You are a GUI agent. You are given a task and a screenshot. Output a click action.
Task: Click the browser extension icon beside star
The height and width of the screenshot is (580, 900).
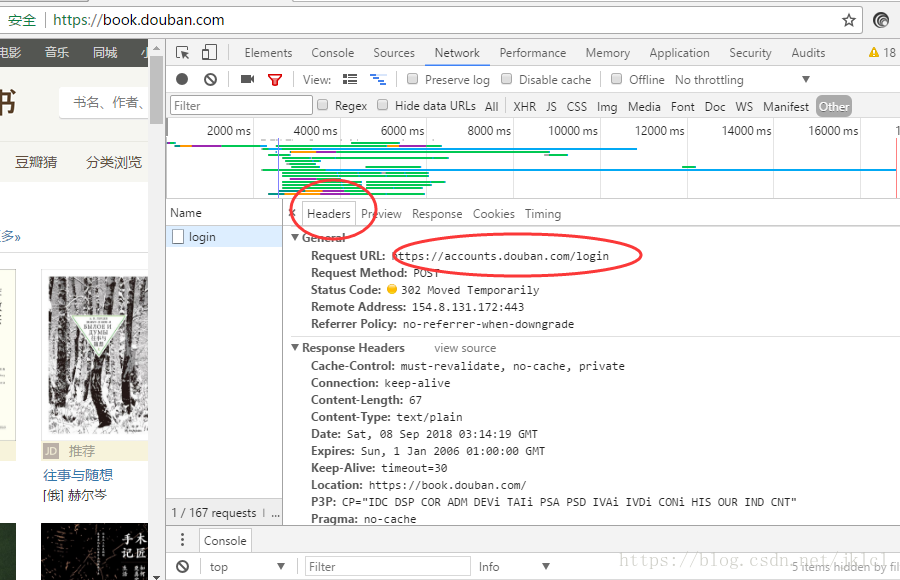[x=880, y=20]
